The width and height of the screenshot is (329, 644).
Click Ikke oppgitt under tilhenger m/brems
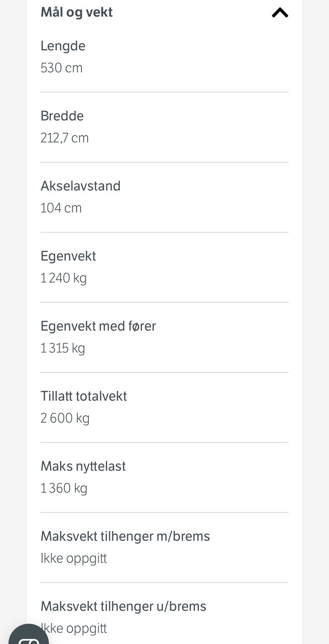pyautogui.click(x=74, y=558)
